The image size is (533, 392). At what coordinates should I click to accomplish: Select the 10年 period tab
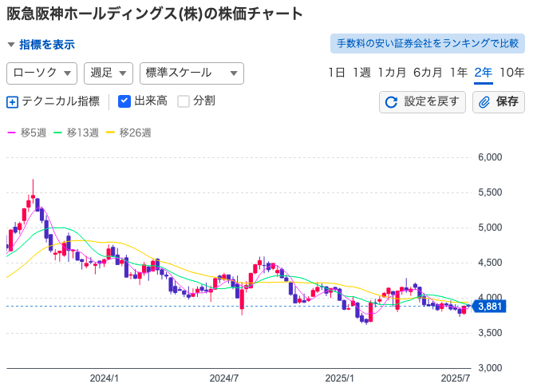[x=512, y=73]
